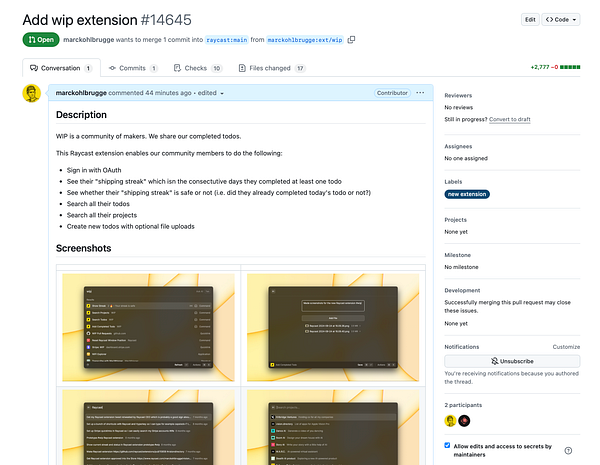
Task: Open the Checks tab
Action: [197, 68]
